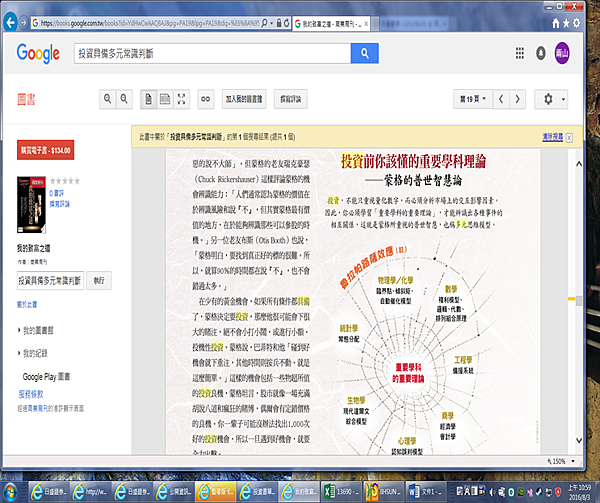
Task: Click the blue Google search button
Action: point(365,53)
